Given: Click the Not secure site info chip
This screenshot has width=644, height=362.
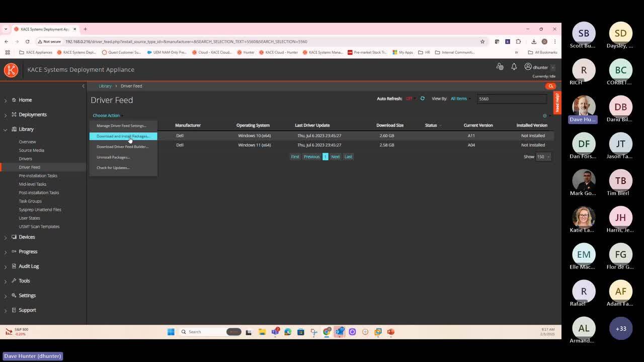Looking at the screenshot, I should 49,42.
